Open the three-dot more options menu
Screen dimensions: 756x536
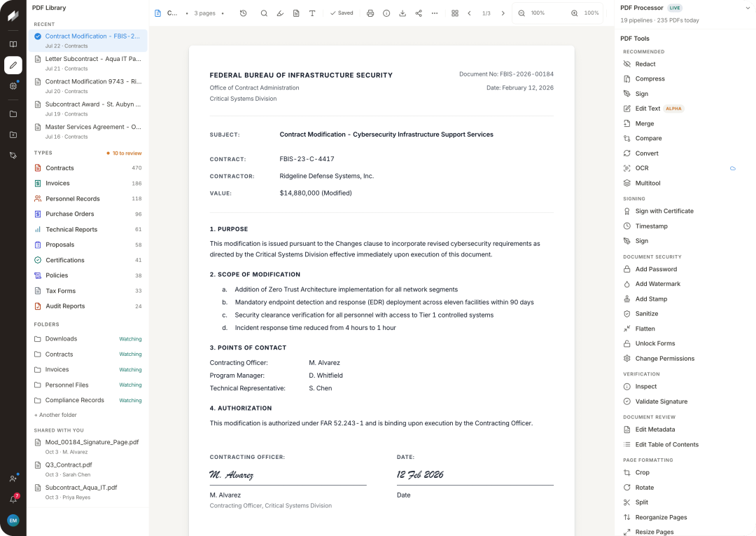click(435, 13)
